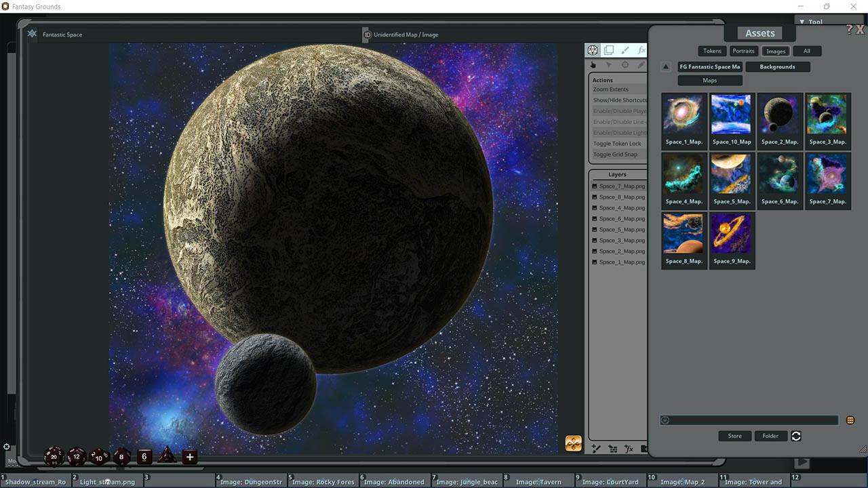The height and width of the screenshot is (488, 868).
Task: Roll the d20 die
Action: click(x=54, y=457)
